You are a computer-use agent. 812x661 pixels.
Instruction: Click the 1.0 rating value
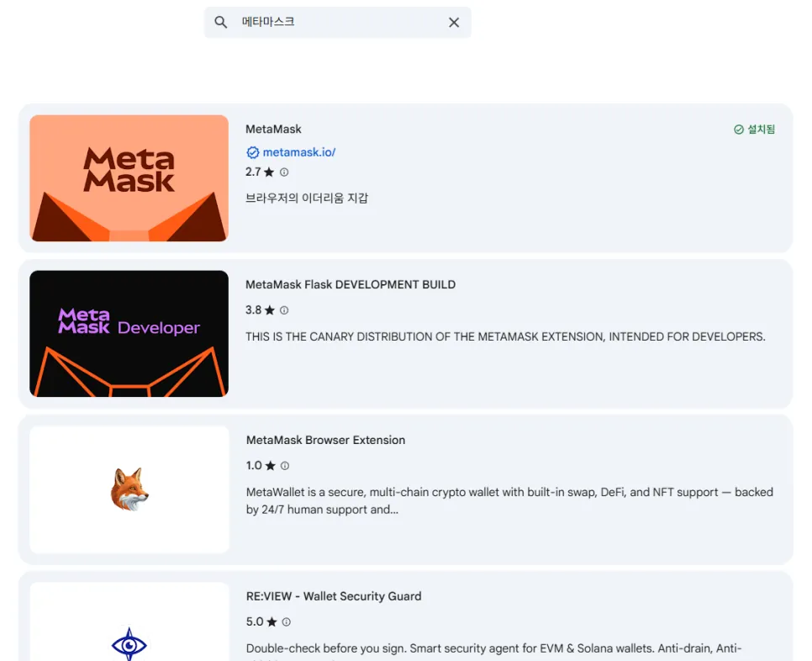pyautogui.click(x=254, y=466)
